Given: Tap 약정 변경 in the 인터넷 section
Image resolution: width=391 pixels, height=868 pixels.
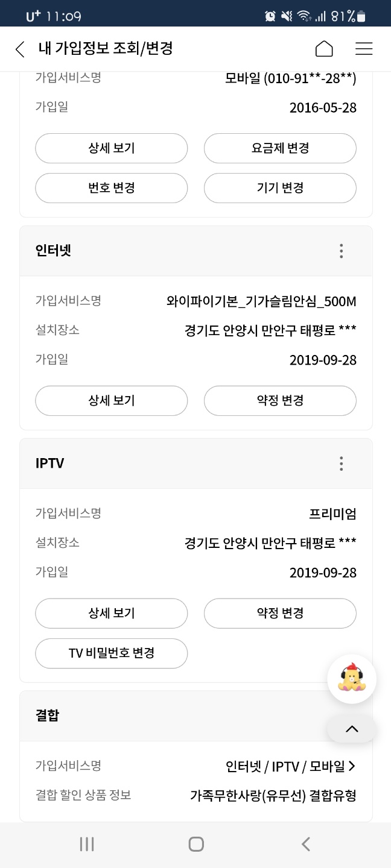Looking at the screenshot, I should pyautogui.click(x=280, y=401).
